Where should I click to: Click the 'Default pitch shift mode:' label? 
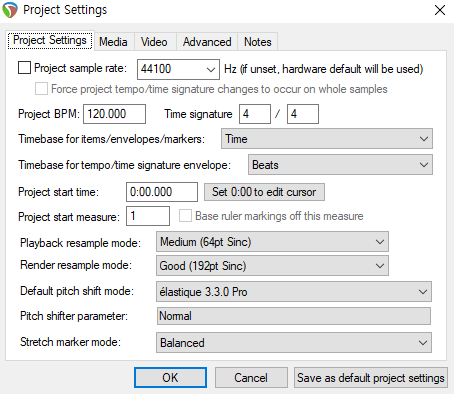point(77,291)
